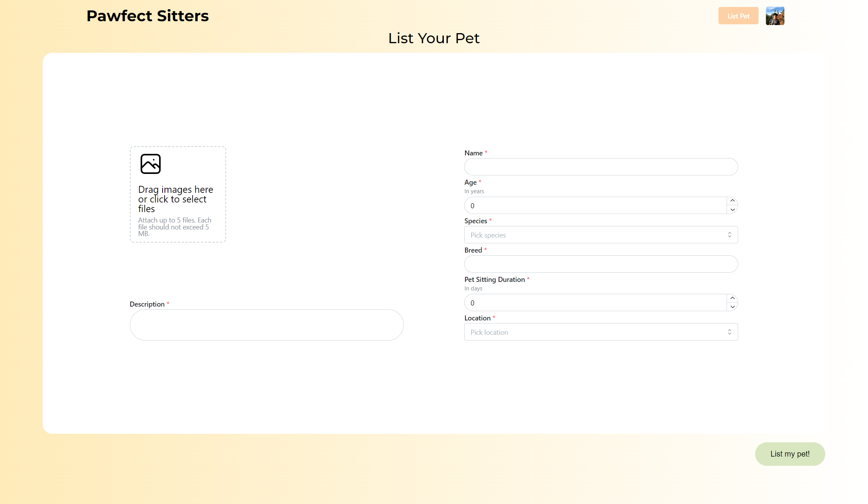Focus the Breed input field
Screen dimensions: 868x504
point(601,264)
